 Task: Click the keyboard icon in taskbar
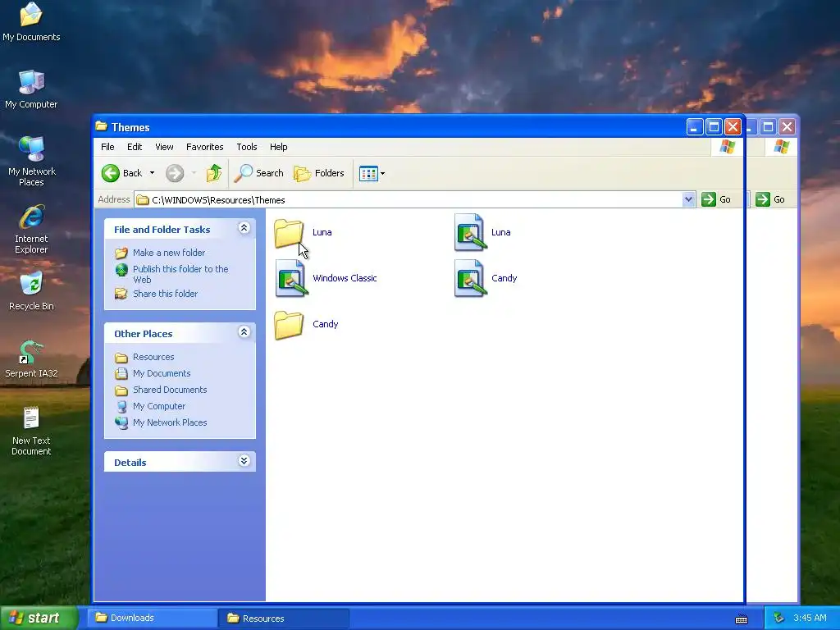[742, 619]
